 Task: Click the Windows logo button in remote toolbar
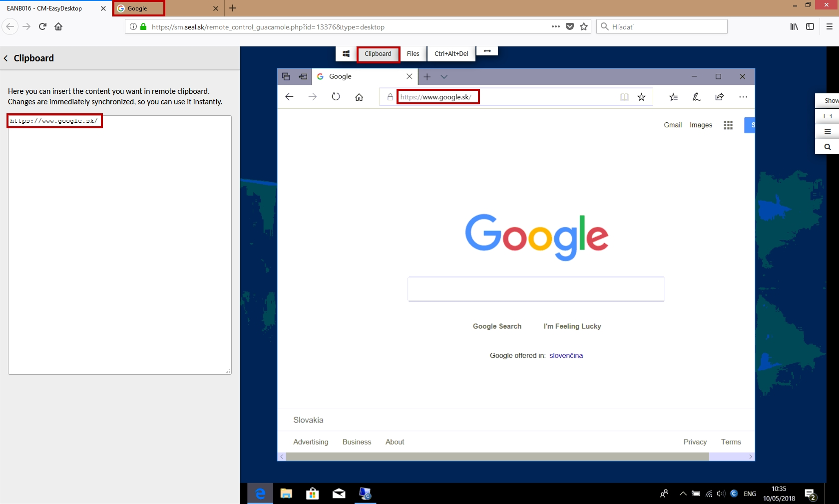[x=346, y=53]
